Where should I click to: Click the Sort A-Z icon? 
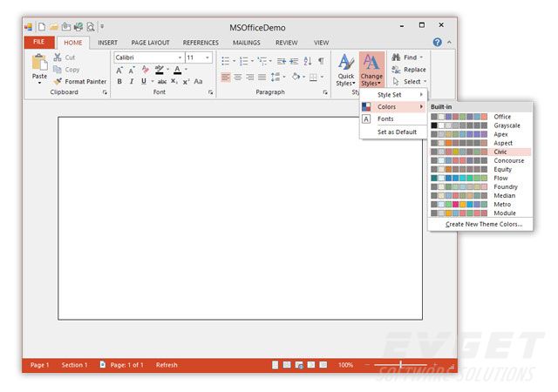308,61
